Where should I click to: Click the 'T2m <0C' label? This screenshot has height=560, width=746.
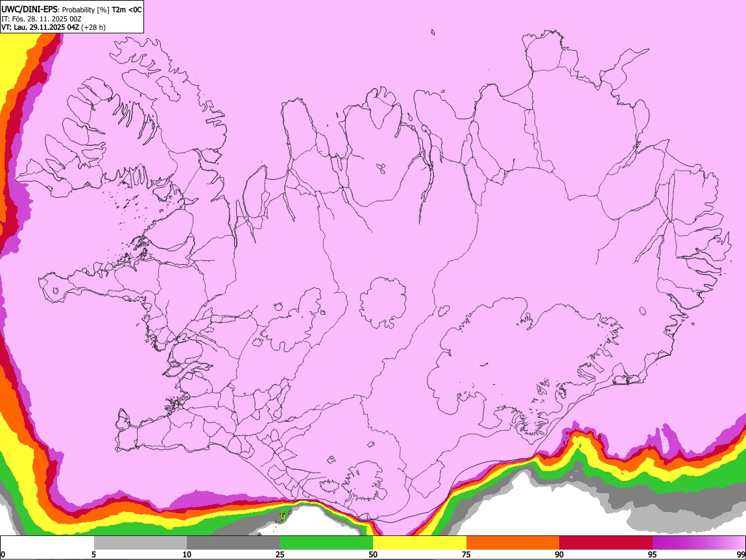[127, 10]
